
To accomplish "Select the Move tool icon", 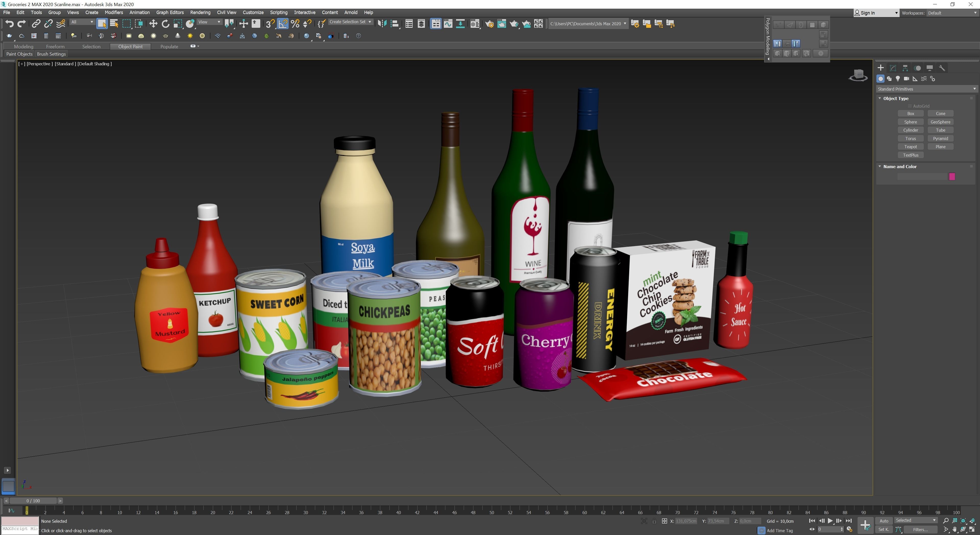I will (153, 23).
